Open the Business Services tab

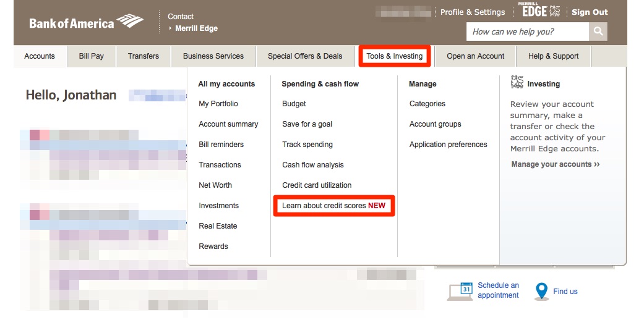(213, 56)
